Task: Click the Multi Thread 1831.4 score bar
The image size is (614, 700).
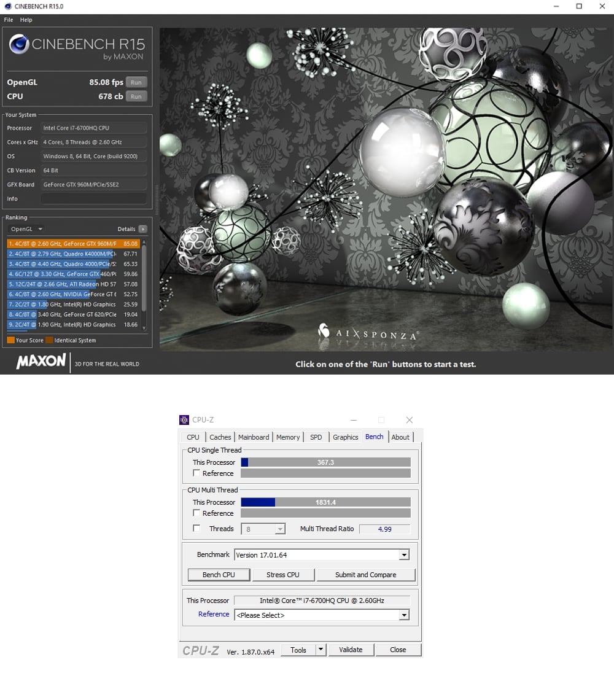Action: (x=325, y=502)
